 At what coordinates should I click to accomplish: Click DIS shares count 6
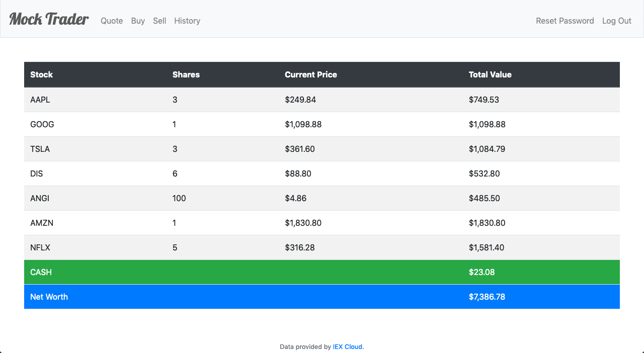point(175,173)
